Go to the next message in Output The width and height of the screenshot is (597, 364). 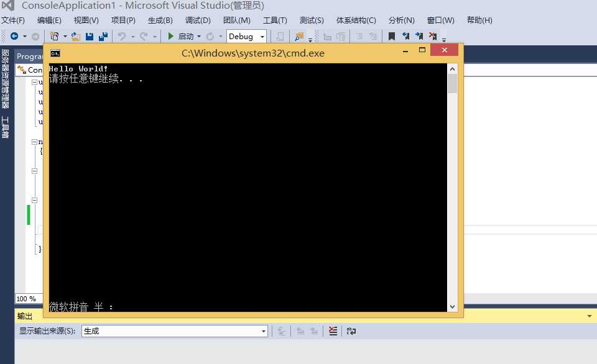pos(313,331)
